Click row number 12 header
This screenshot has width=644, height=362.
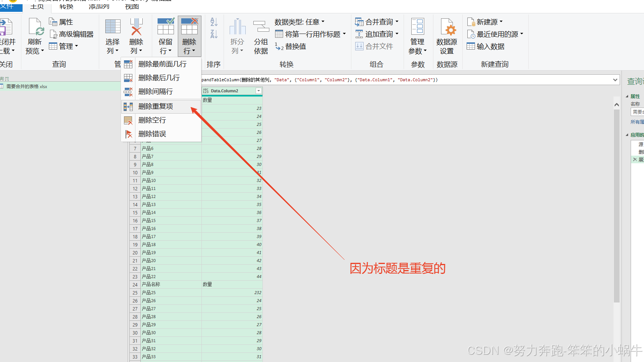(135, 188)
